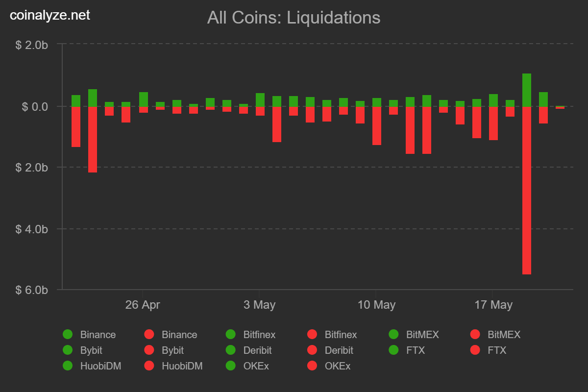Screen dimensions: 588x392
Task: Click the red Deribit legend circle
Action: click(312, 350)
